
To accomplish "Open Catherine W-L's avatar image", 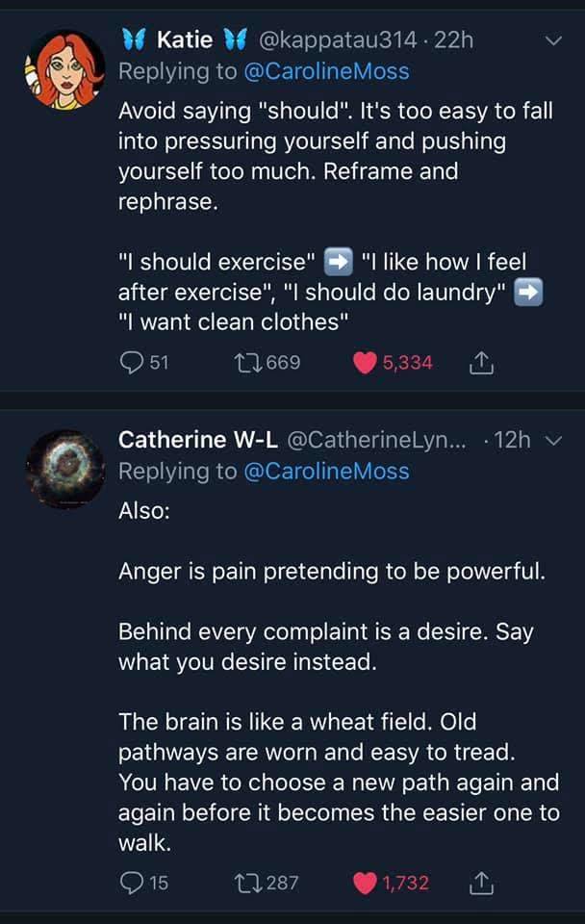I will (x=64, y=470).
